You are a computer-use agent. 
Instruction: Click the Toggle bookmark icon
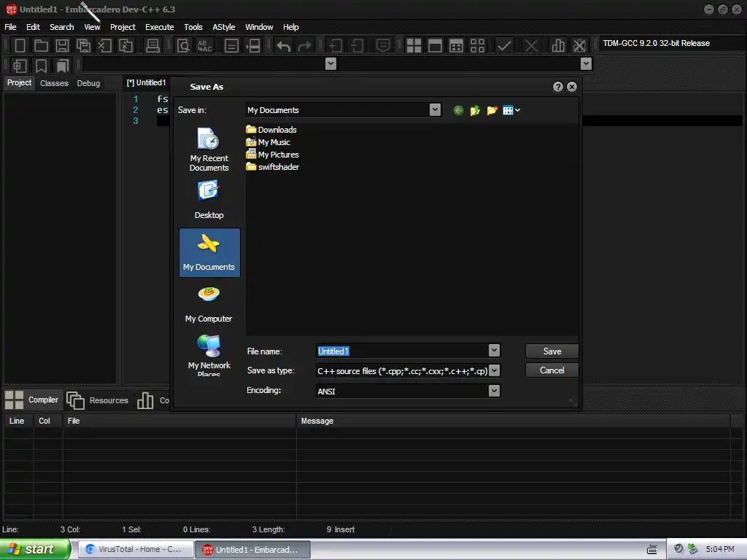41,66
